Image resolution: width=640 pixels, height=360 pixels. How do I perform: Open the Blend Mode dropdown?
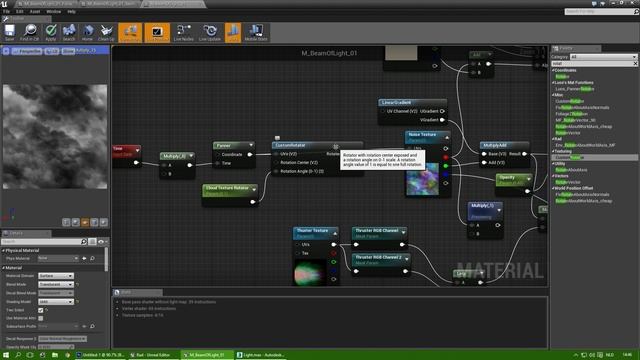click(x=56, y=284)
